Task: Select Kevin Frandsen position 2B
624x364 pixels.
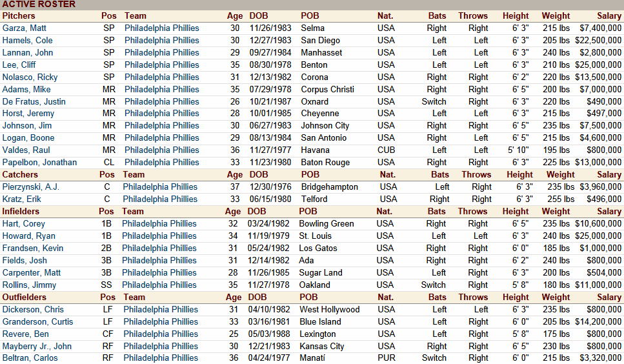Action: coord(106,248)
